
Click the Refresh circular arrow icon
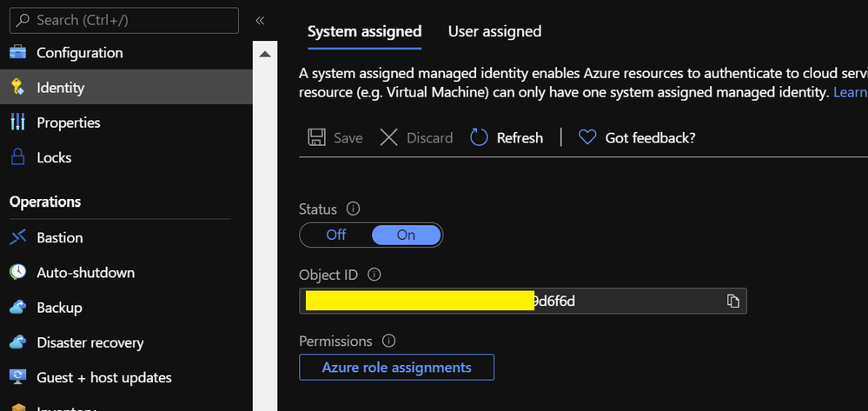click(479, 137)
